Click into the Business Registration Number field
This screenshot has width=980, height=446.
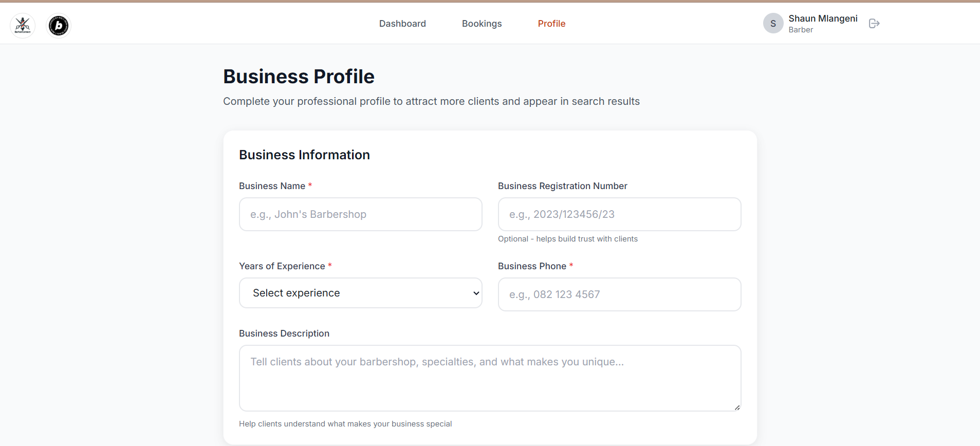click(619, 214)
